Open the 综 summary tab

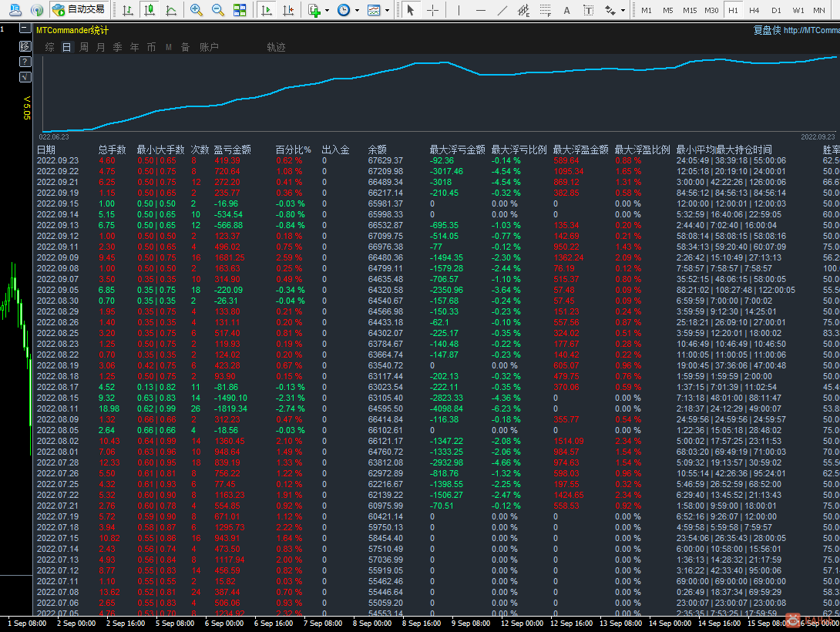click(x=50, y=47)
